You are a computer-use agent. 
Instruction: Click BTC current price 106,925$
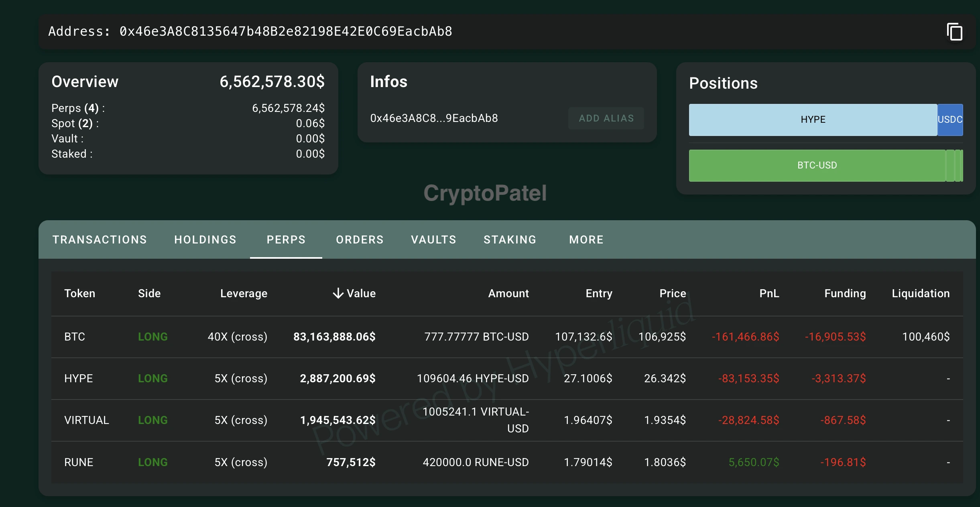[x=662, y=337]
